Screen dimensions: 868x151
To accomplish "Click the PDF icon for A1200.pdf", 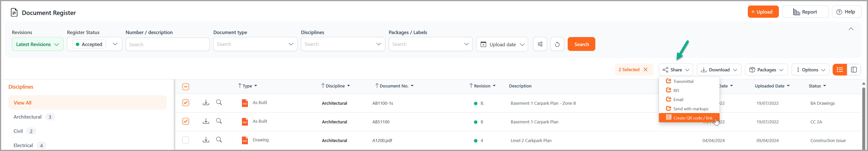I will 245,140.
